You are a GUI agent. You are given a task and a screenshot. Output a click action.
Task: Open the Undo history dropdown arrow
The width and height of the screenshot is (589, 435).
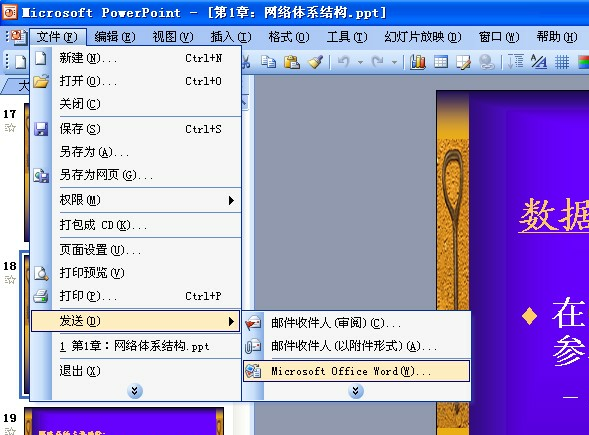click(x=360, y=62)
